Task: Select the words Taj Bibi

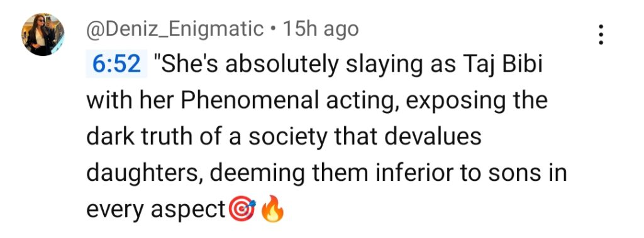Action: click(x=505, y=65)
